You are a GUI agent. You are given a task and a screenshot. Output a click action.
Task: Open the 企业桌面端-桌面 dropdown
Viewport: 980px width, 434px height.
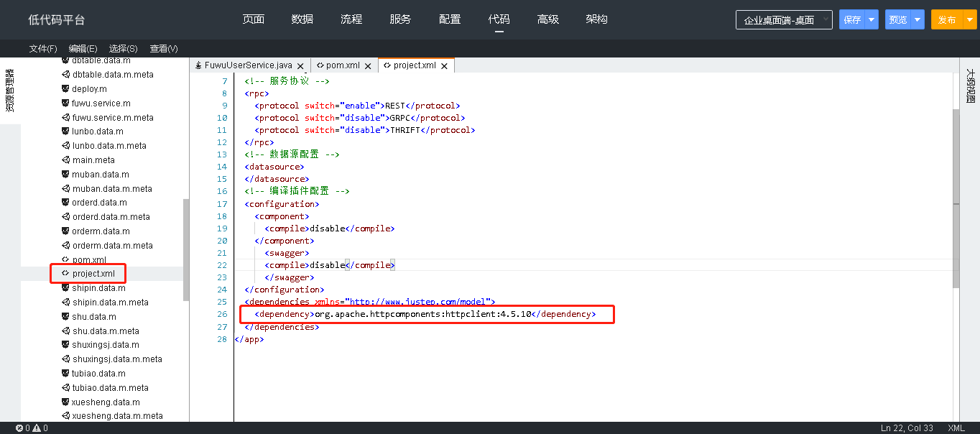[784, 20]
